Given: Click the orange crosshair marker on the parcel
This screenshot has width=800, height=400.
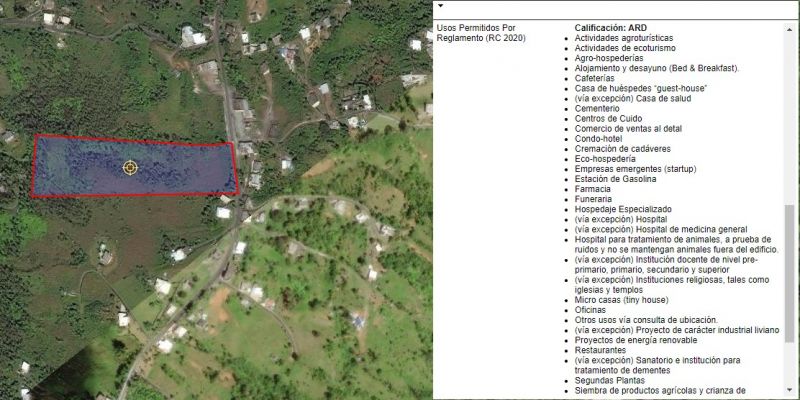Looking at the screenshot, I should pyautogui.click(x=131, y=167).
